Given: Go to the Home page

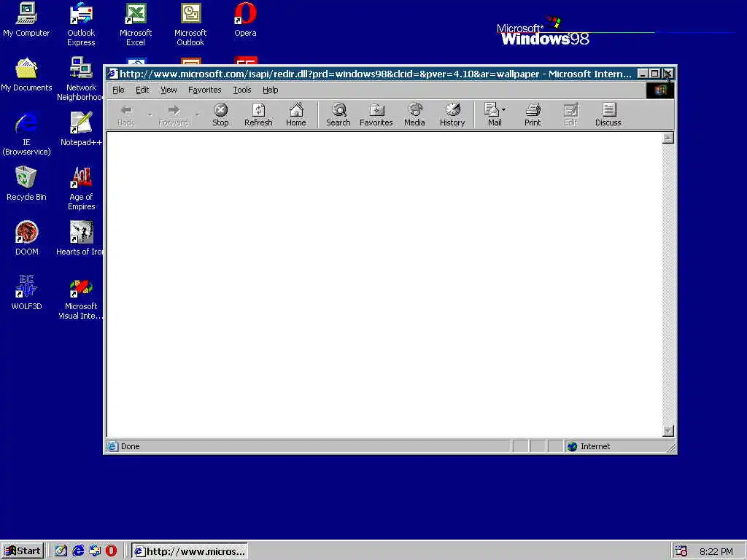Looking at the screenshot, I should pos(296,114).
